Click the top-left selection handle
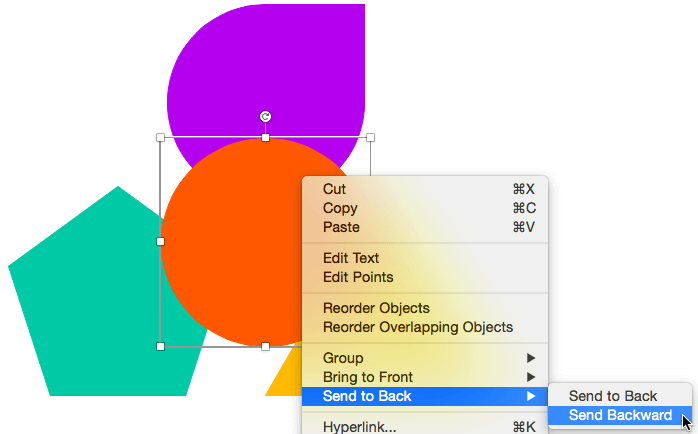Viewport: 698px width, 434px height. 160,138
